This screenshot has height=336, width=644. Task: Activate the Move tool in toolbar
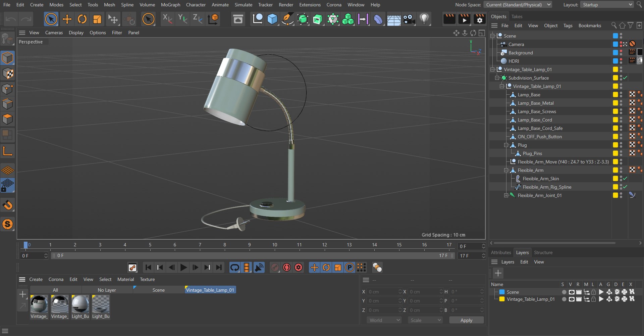click(x=67, y=19)
